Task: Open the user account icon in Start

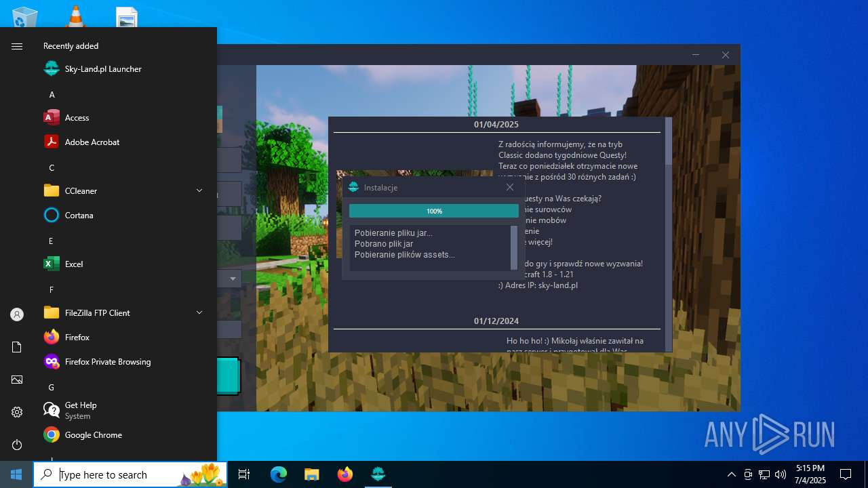Action: click(x=17, y=314)
